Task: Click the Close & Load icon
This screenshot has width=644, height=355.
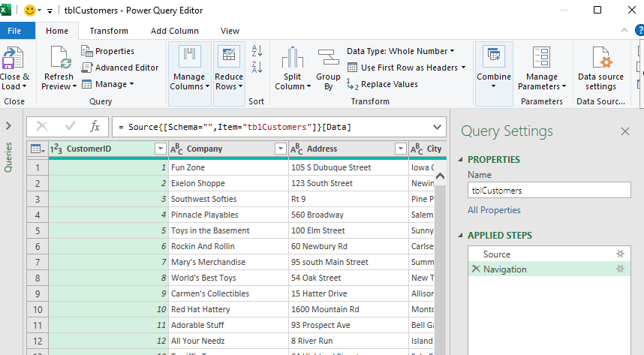Action: click(x=14, y=58)
